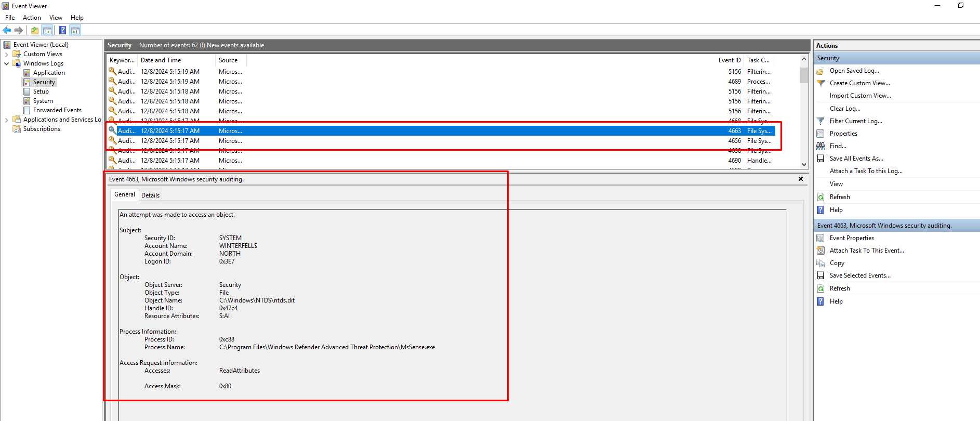
Task: Click the Setup log icon in tree
Action: (27, 91)
